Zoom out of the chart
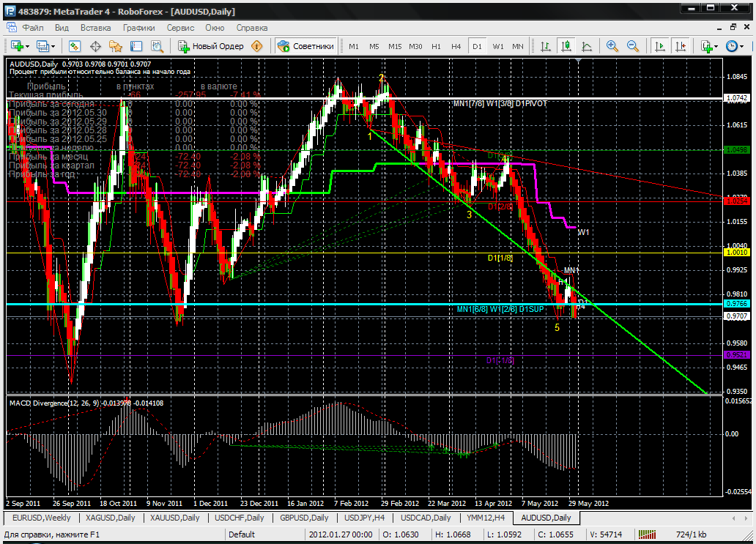 (x=633, y=46)
